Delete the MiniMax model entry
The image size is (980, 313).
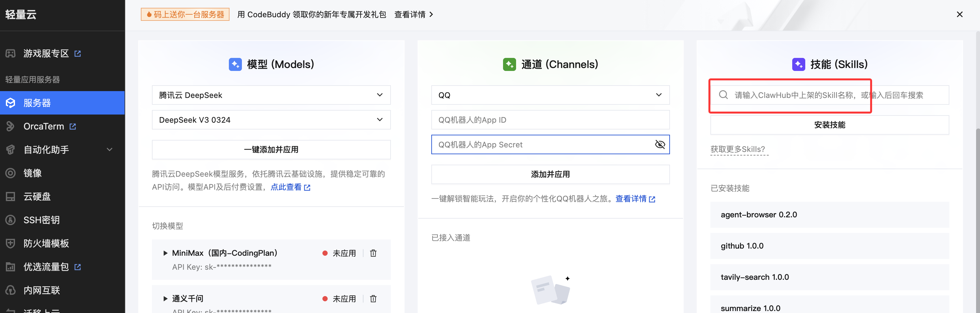coord(373,253)
